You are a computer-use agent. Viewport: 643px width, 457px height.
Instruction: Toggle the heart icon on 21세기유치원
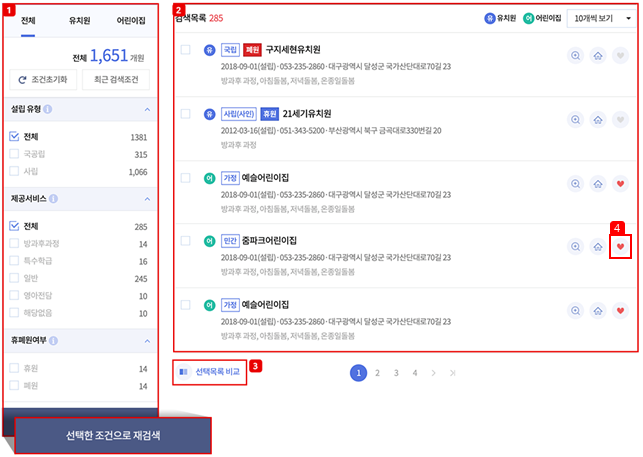(620, 119)
